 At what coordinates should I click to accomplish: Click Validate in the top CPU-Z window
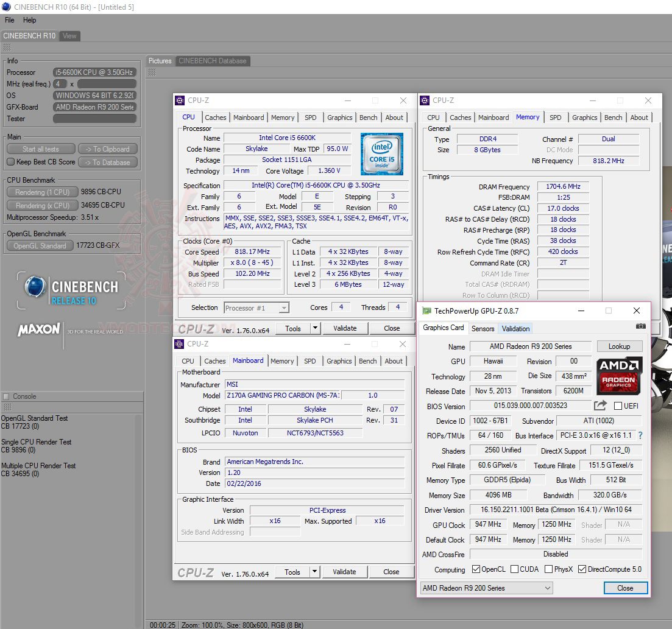pos(345,328)
